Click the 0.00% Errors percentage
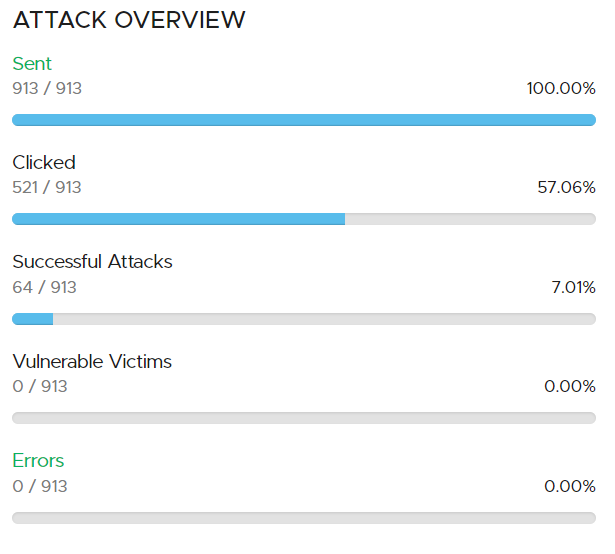Viewport: 615px width, 554px height. coord(570,487)
